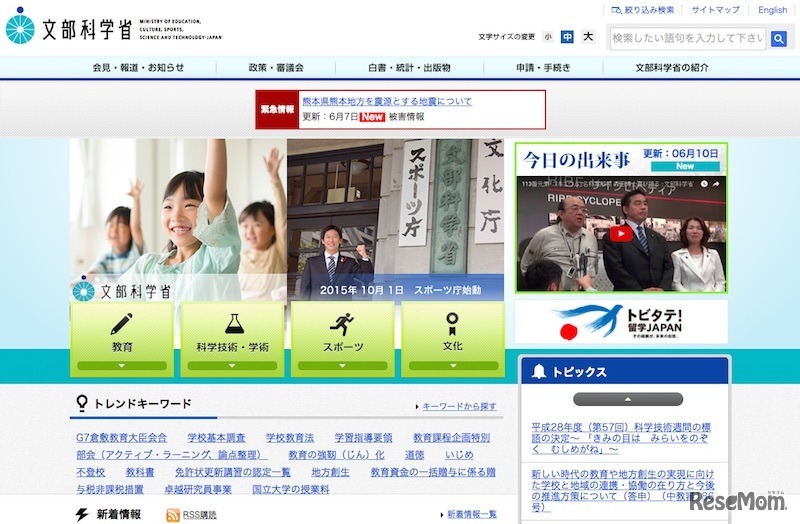Image resolution: width=800 pixels, height=524 pixels.
Task: Open the RSS購読 link
Action: point(199,515)
